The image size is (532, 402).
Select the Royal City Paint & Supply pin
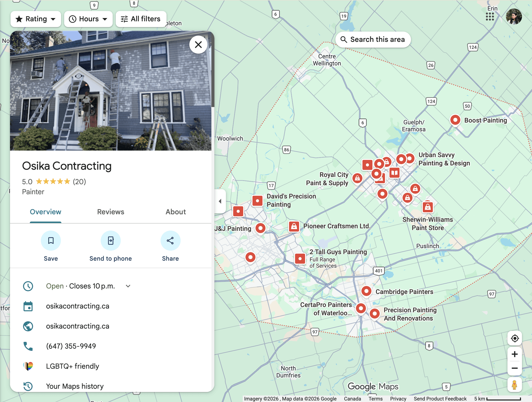tap(357, 178)
